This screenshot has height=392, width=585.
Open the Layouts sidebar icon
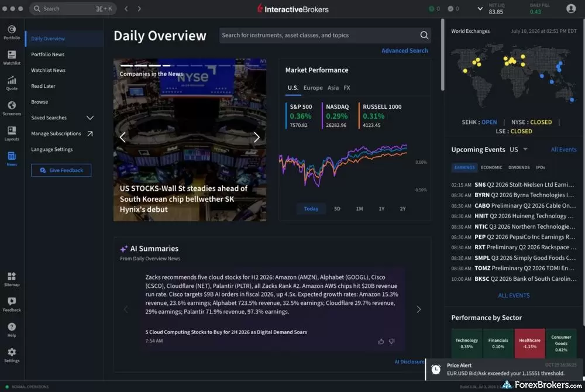coord(12,133)
